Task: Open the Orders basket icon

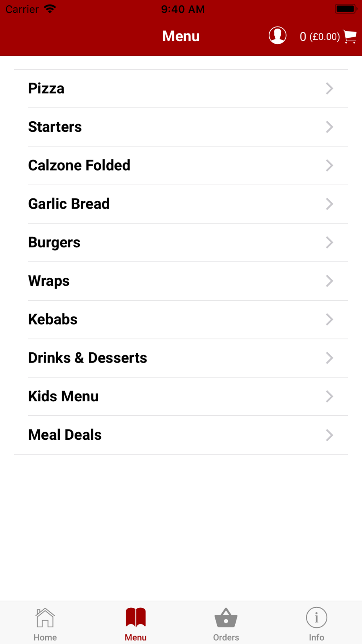Action: [x=226, y=618]
